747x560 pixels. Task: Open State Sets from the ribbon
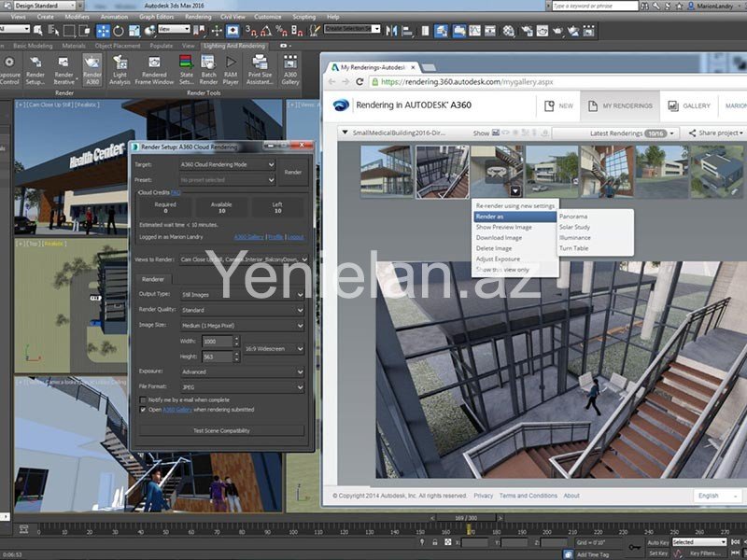coord(186,69)
